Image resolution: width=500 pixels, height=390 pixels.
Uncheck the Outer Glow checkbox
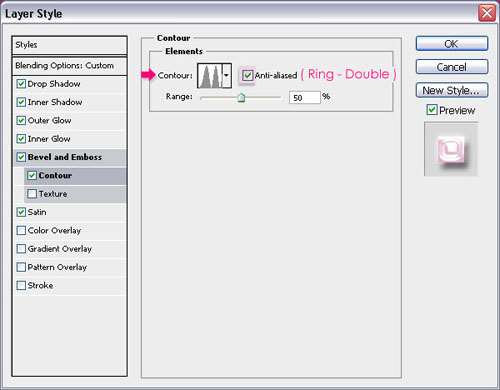tap(21, 120)
